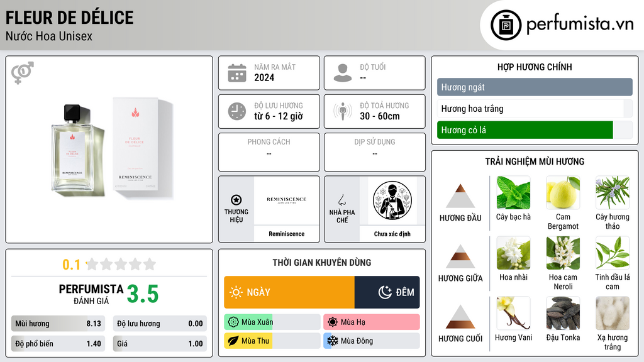Click the user score value 0.1

[x=71, y=265]
